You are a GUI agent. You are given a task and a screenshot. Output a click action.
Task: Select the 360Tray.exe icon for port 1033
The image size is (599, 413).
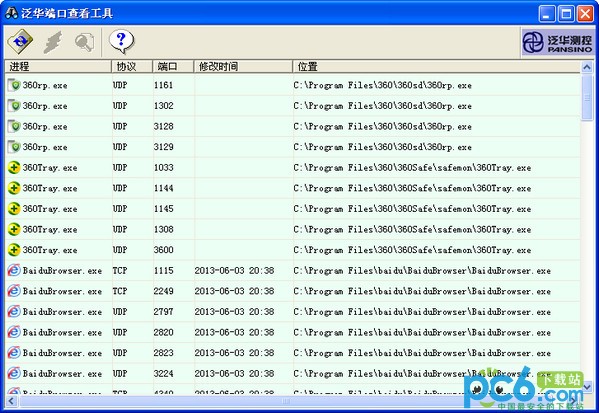click(x=14, y=168)
